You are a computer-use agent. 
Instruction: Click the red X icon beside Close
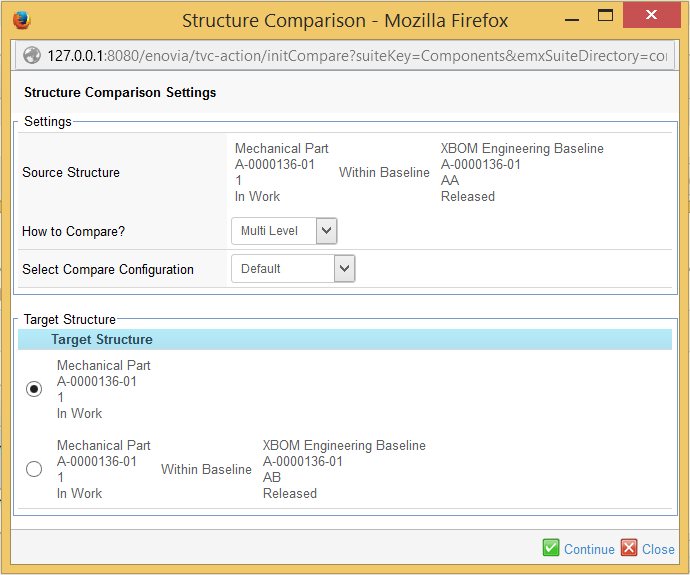(x=629, y=548)
